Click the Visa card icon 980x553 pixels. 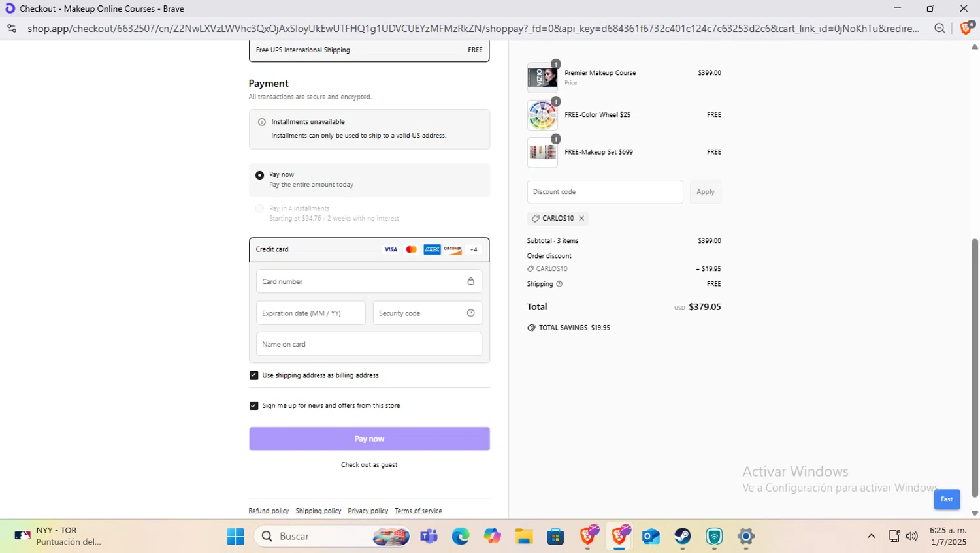tap(391, 249)
